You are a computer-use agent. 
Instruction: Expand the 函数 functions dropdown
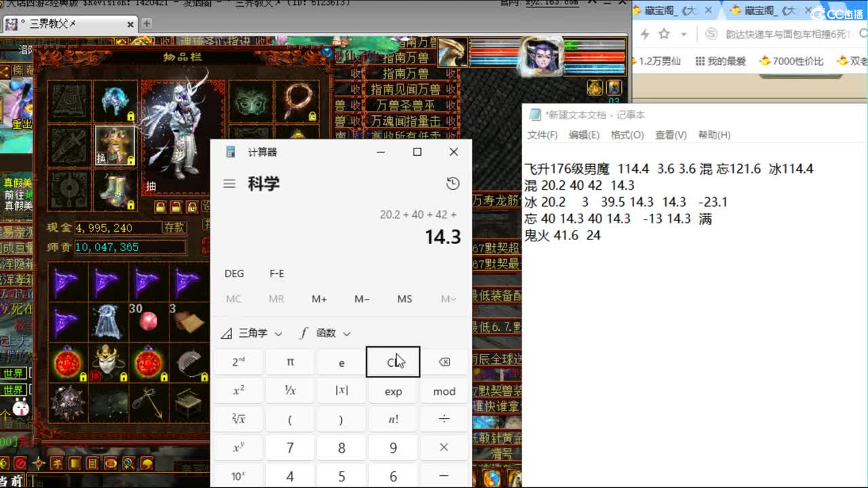(325, 333)
